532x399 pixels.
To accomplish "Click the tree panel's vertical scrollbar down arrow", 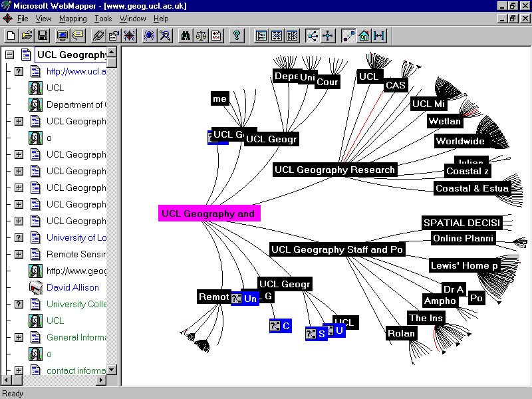I will coord(112,369).
